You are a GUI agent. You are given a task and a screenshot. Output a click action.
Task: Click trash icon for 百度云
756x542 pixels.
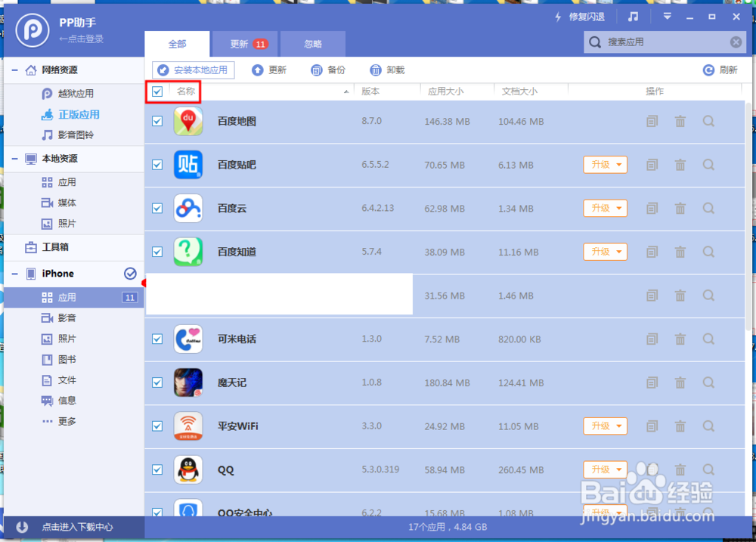tap(680, 209)
